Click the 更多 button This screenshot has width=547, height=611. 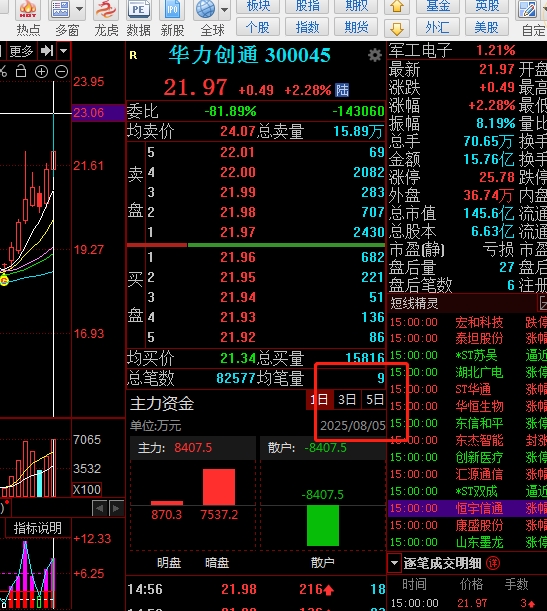tap(21, 51)
